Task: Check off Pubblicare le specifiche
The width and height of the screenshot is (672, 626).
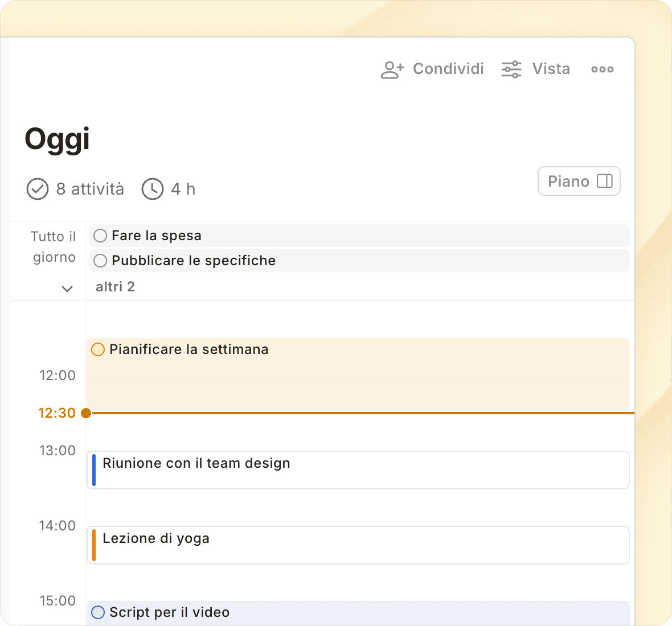Action: [x=100, y=261]
